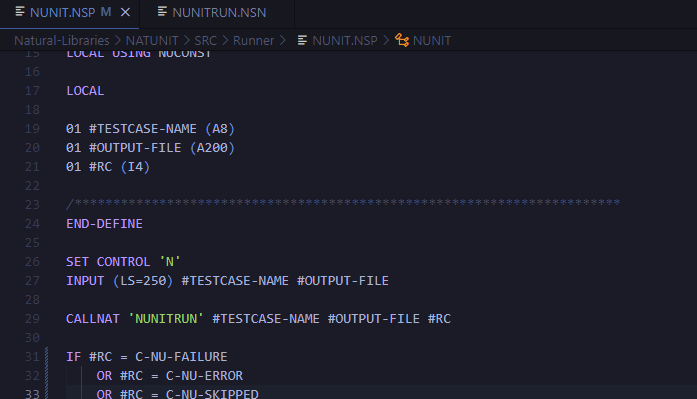Click INPUT keyword on line 27
Screen dimensions: 697x399
click(85, 281)
